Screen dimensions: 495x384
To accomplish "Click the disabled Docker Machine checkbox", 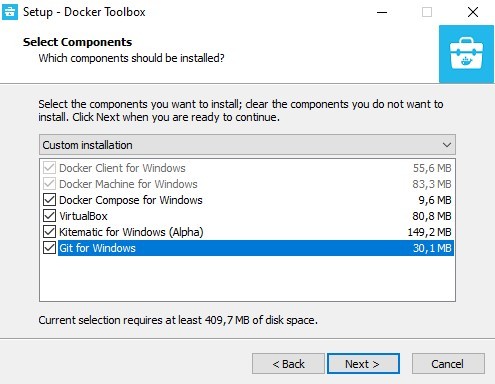I will click(x=49, y=184).
